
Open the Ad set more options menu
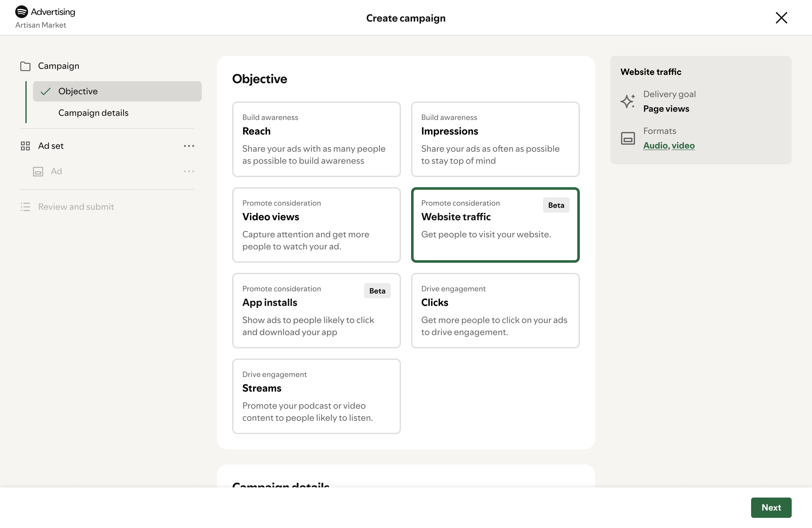click(x=189, y=146)
